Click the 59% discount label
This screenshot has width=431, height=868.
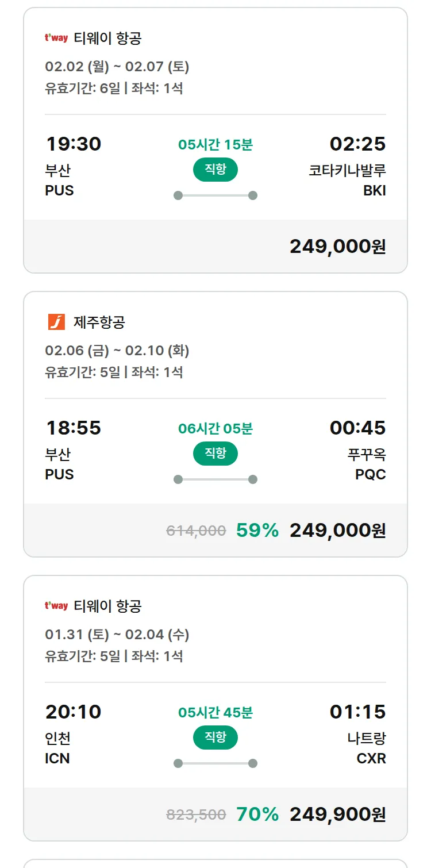click(x=257, y=531)
